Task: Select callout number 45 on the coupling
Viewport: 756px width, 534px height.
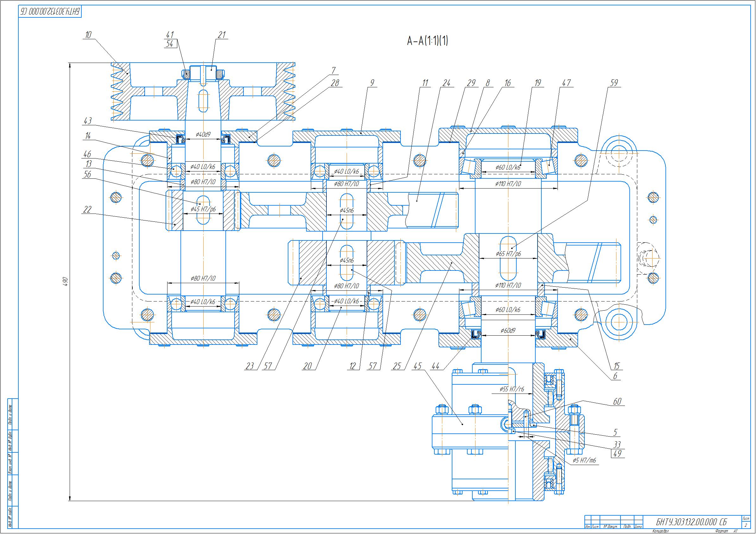Action: (418, 366)
